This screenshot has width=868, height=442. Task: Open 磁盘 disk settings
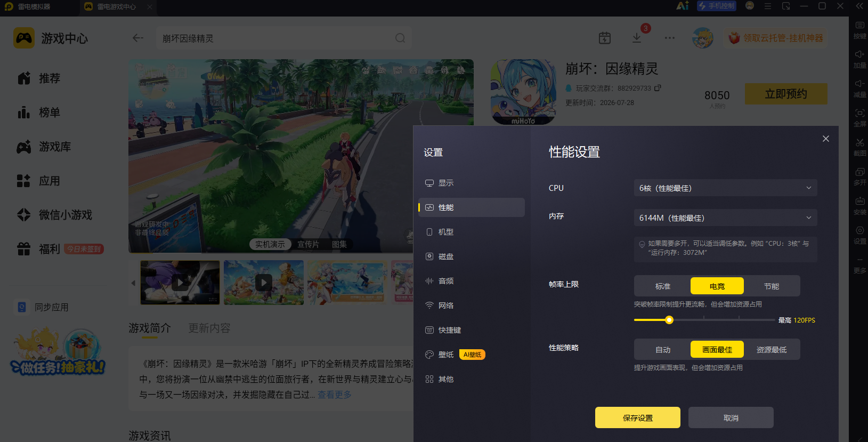coord(472,256)
